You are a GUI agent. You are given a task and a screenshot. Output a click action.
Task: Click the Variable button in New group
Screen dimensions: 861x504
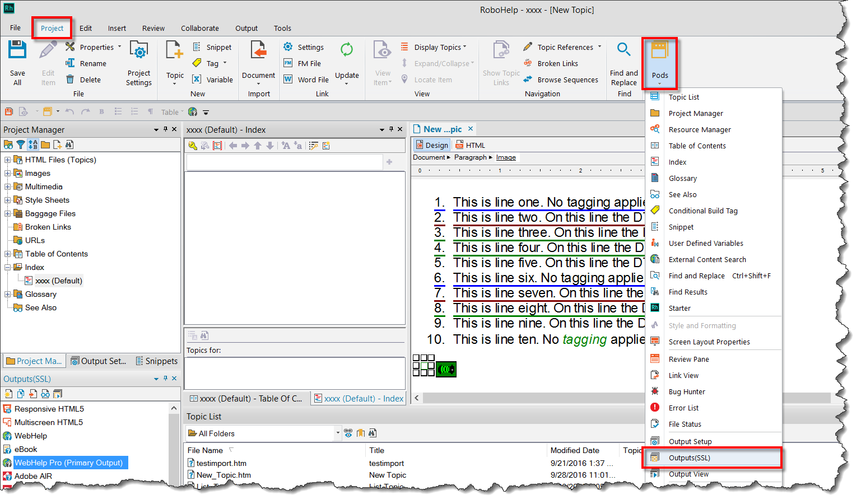(213, 80)
